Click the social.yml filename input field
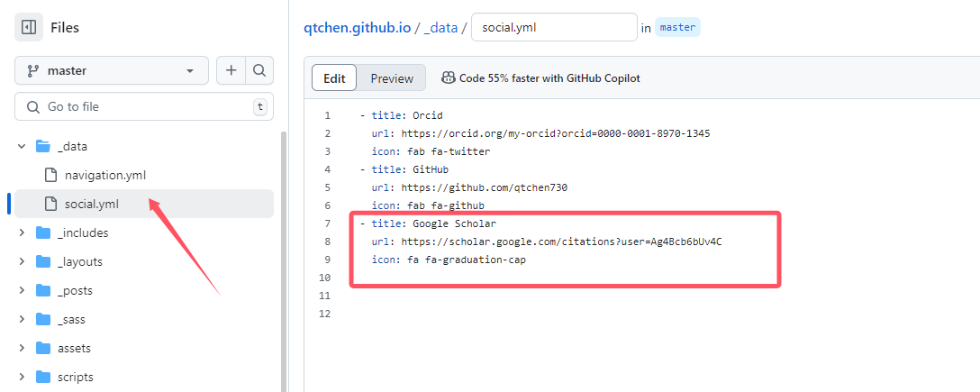 coord(554,28)
